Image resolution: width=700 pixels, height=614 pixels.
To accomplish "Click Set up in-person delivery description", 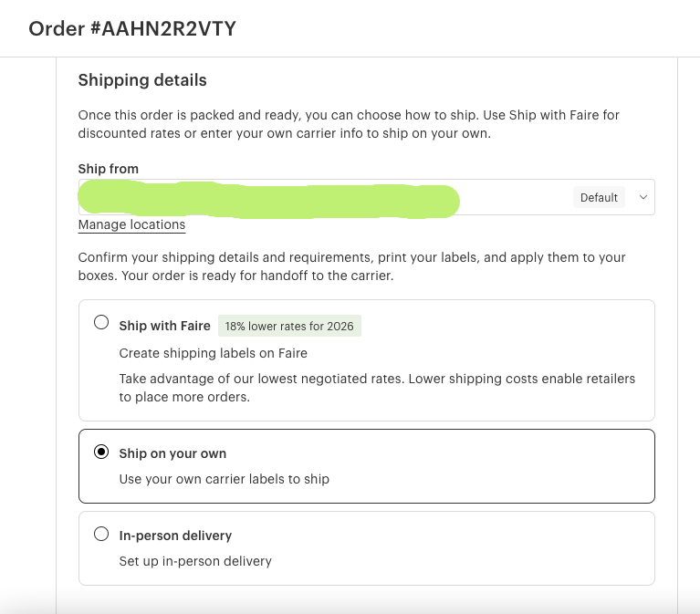I will [195, 561].
